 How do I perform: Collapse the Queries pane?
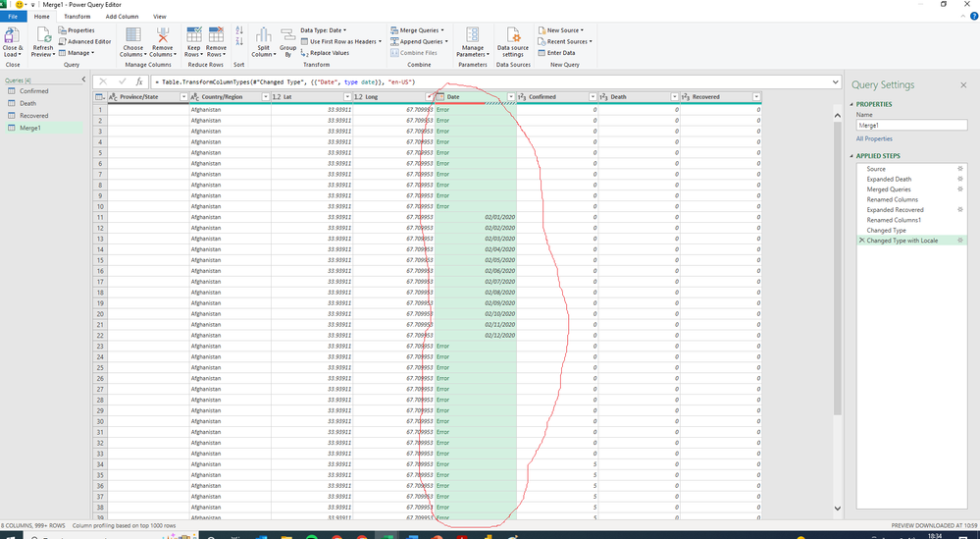click(83, 80)
